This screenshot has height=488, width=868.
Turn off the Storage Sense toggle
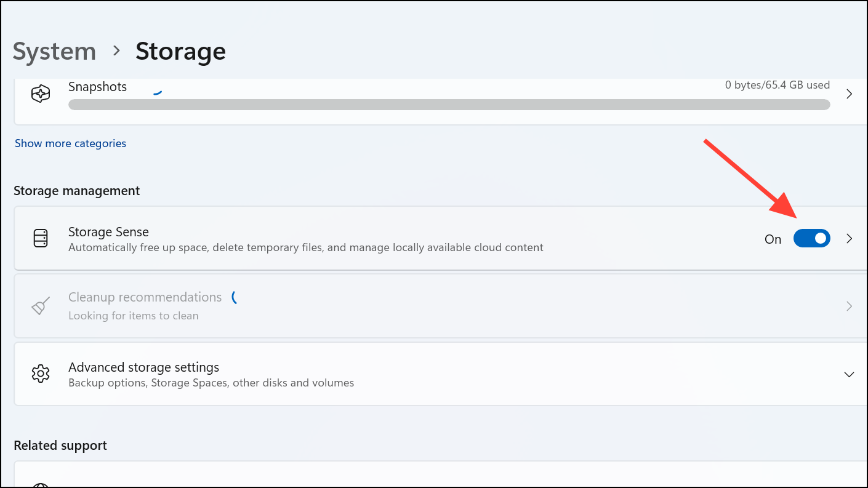pos(811,239)
